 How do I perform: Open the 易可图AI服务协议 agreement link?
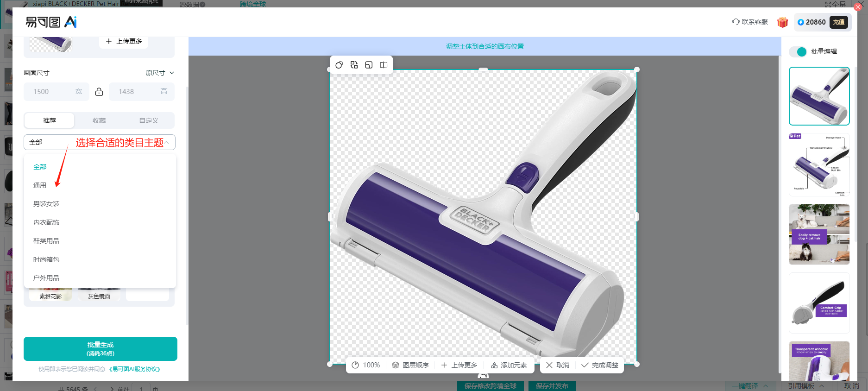(135, 369)
